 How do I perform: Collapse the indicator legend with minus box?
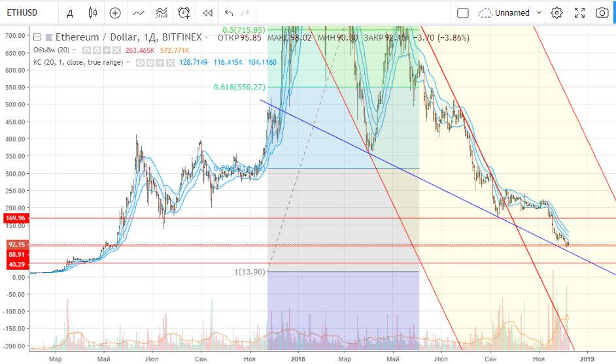pos(37,37)
